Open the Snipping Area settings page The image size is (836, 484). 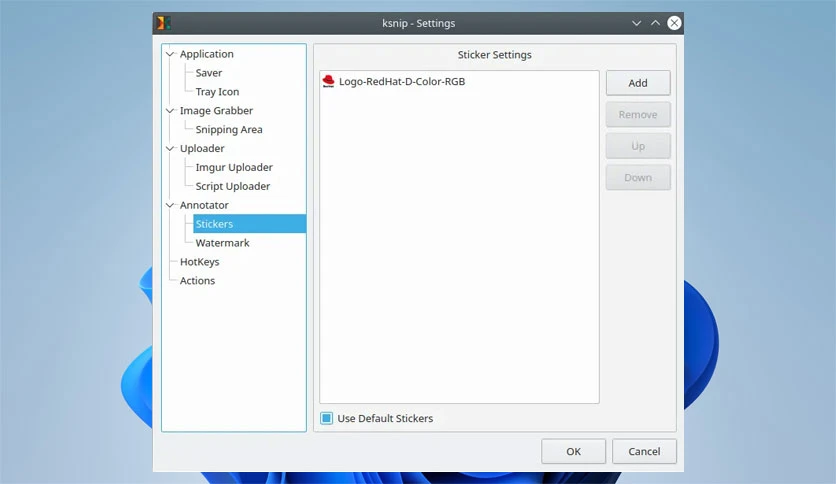[x=229, y=130]
